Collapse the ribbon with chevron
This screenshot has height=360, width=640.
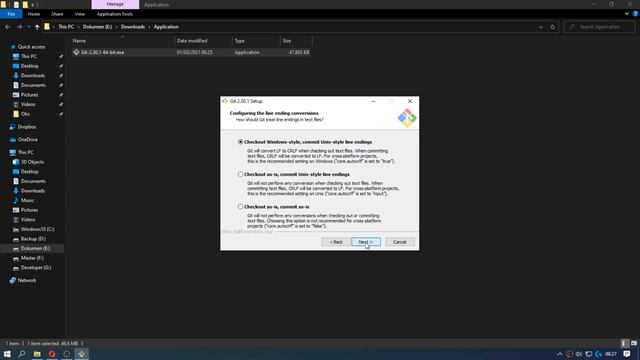pyautogui.click(x=627, y=14)
